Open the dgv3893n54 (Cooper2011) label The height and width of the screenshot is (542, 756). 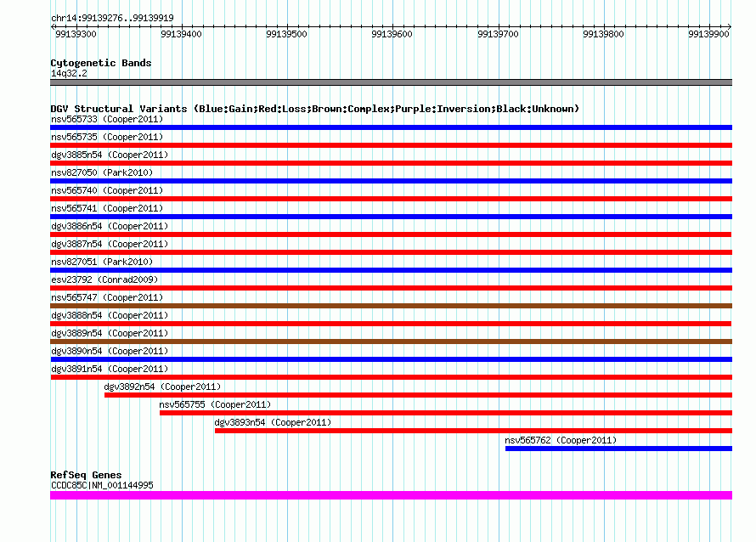click(273, 422)
